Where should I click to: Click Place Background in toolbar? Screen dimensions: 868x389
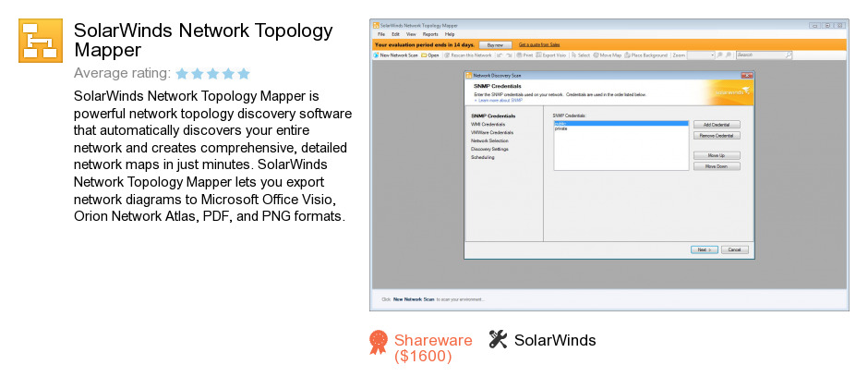click(646, 55)
